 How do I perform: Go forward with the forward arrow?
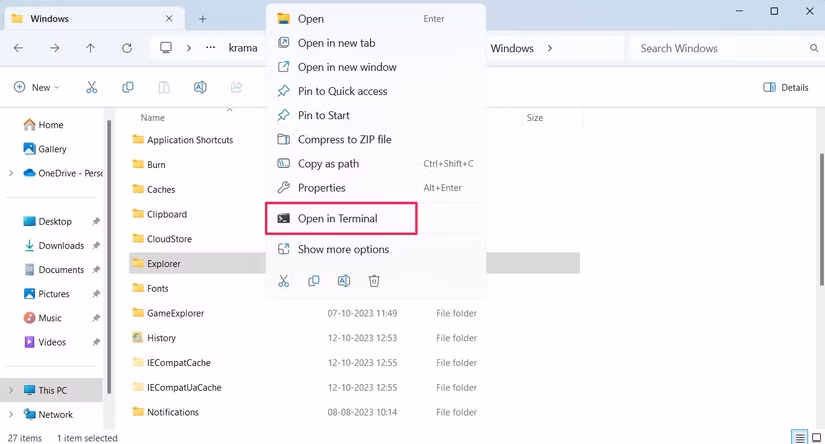point(55,48)
